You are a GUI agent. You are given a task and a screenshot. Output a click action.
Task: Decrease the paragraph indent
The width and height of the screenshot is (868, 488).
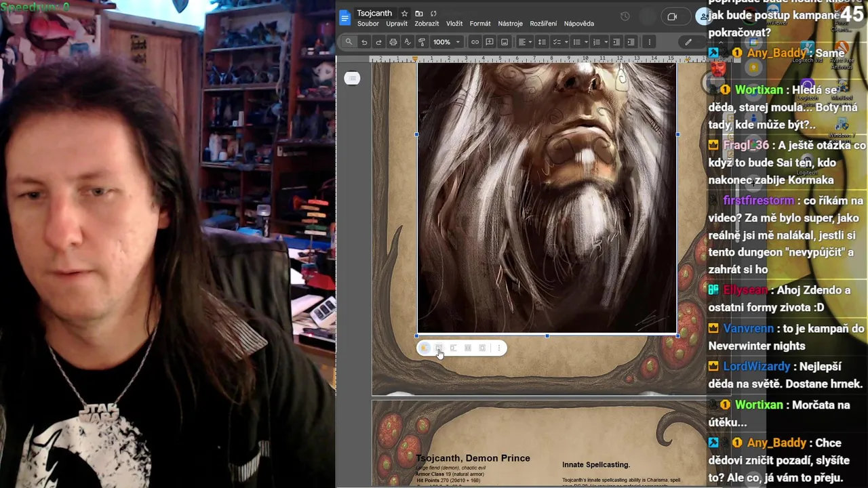pyautogui.click(x=616, y=42)
